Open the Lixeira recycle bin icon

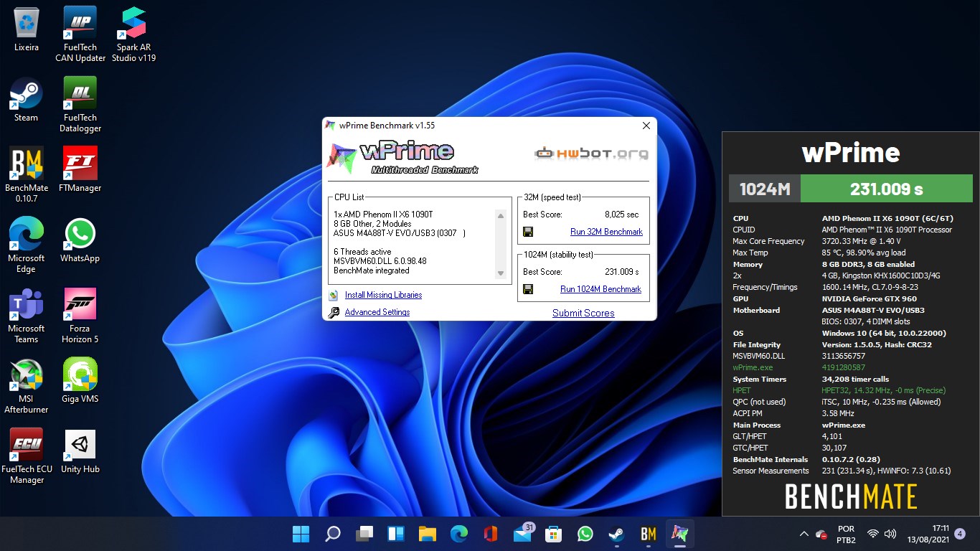point(27,30)
